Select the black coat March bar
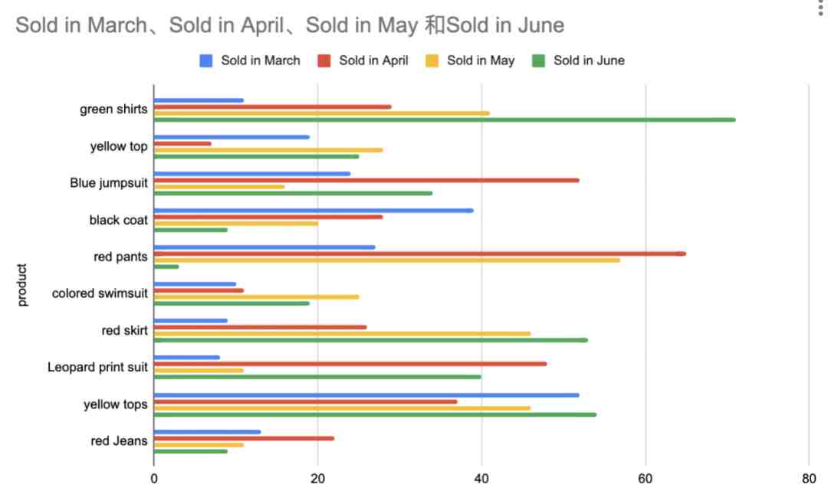 (314, 211)
